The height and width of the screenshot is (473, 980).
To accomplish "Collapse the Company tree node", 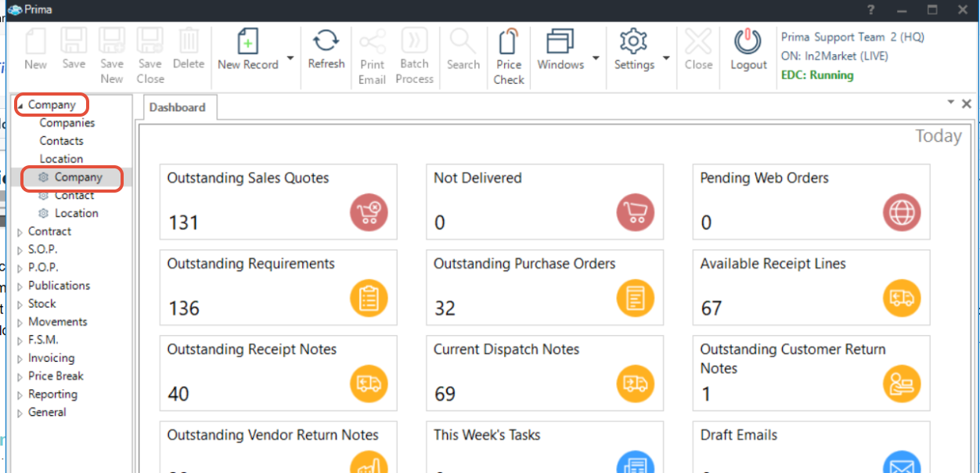I will tap(20, 106).
